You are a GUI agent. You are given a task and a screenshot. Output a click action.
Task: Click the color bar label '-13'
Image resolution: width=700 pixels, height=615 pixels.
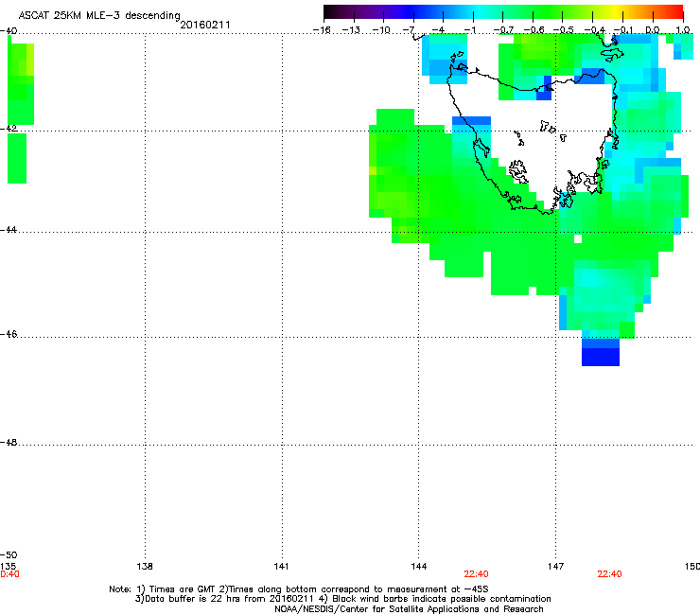click(x=351, y=30)
